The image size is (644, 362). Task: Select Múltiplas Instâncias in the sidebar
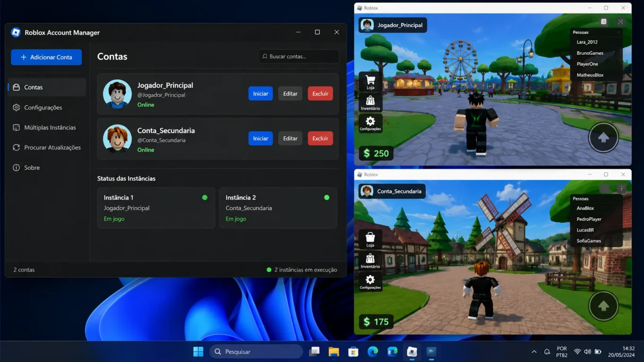pyautogui.click(x=47, y=127)
